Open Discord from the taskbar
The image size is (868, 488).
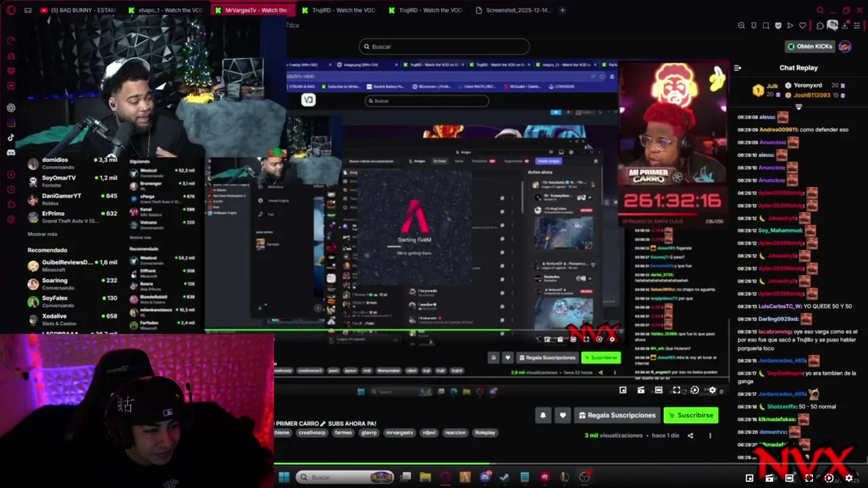[485, 477]
